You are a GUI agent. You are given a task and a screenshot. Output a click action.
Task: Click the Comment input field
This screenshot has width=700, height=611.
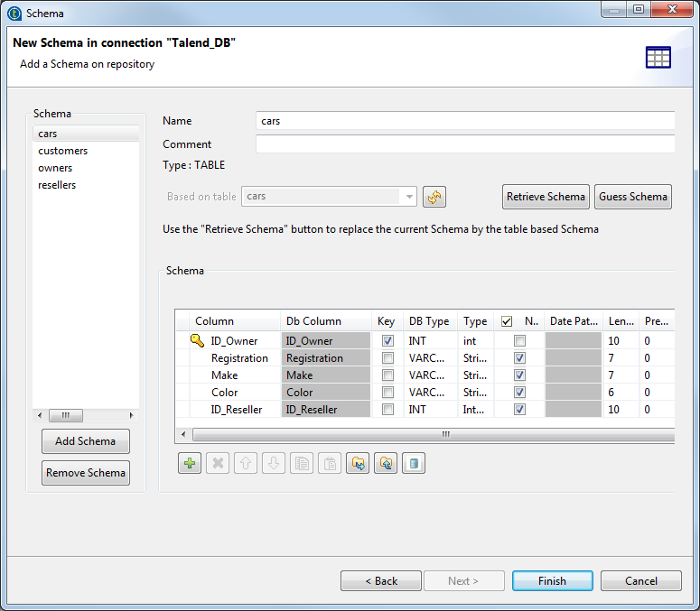pos(465,144)
